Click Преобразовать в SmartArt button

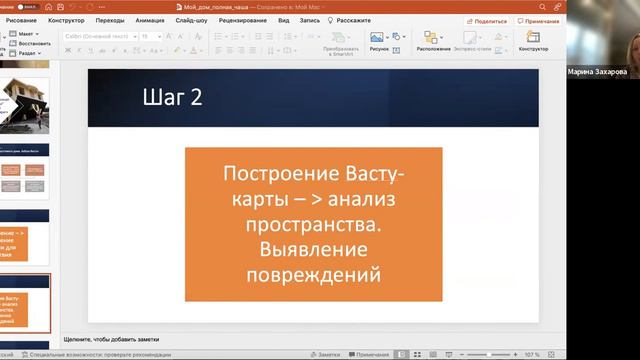click(x=340, y=43)
